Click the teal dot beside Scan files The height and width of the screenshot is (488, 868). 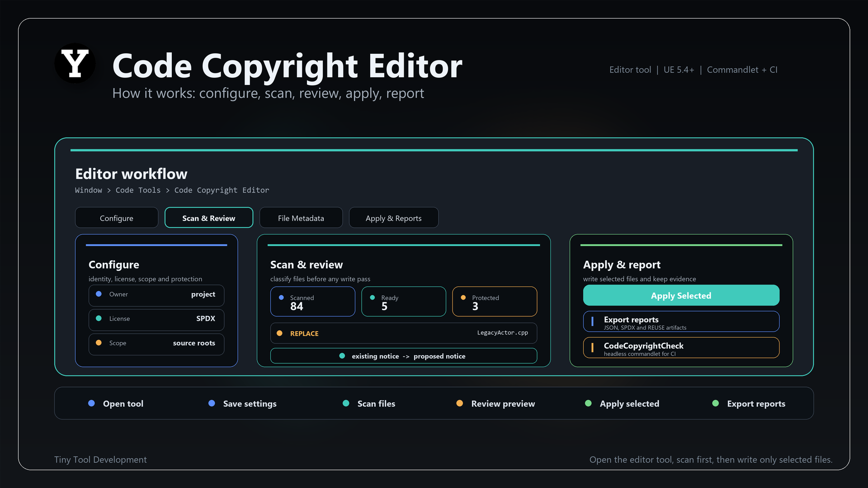point(346,404)
